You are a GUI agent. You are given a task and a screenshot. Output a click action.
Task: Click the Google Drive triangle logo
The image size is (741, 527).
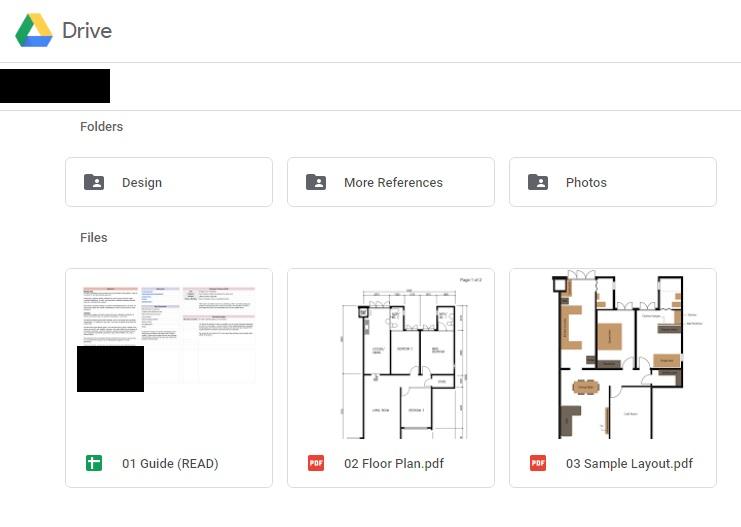(34, 30)
